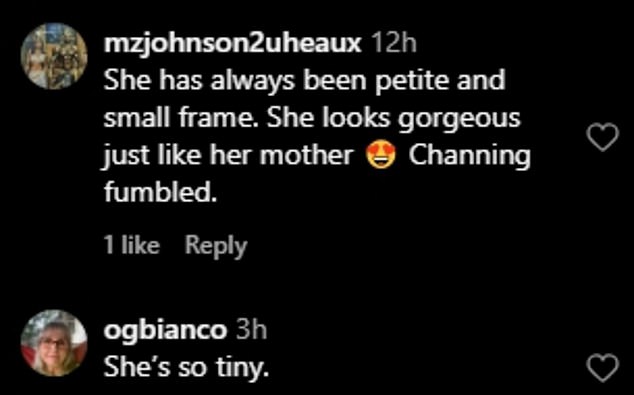The image size is (634, 395).
Task: Reply to mzjohnson2uheaux's comment
Action: point(216,246)
